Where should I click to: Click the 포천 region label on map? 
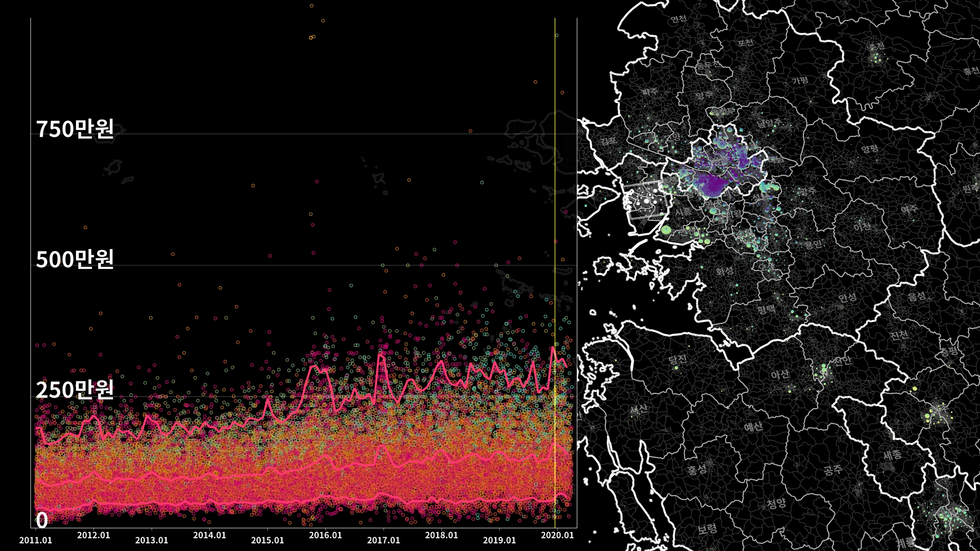click(746, 42)
